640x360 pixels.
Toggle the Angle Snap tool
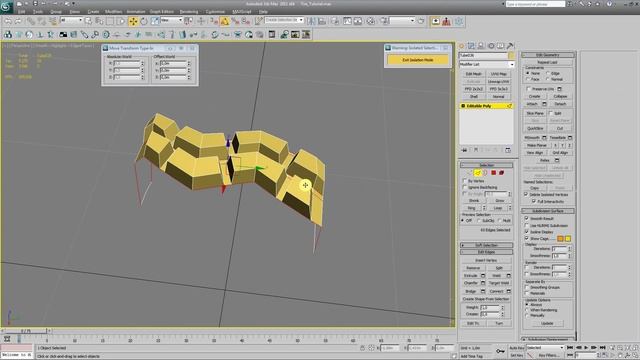(225, 21)
